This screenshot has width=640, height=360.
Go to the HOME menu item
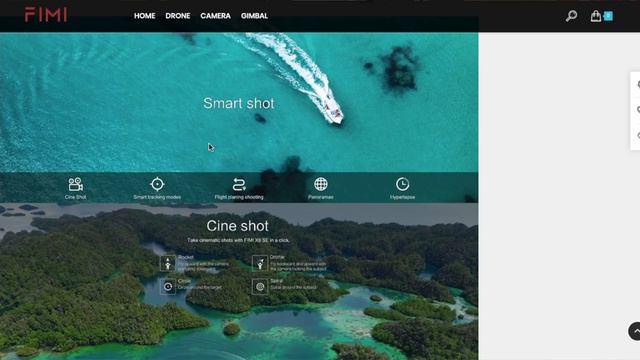(144, 16)
